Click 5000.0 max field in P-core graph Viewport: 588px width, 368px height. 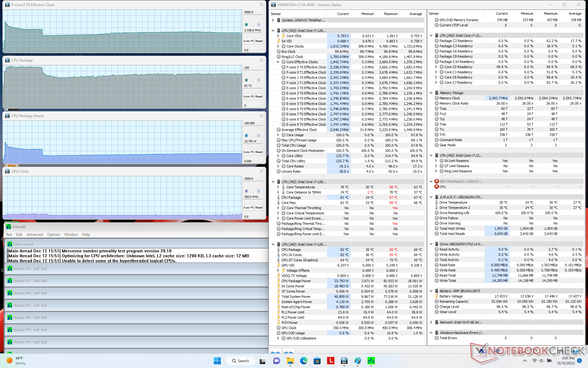253,12
